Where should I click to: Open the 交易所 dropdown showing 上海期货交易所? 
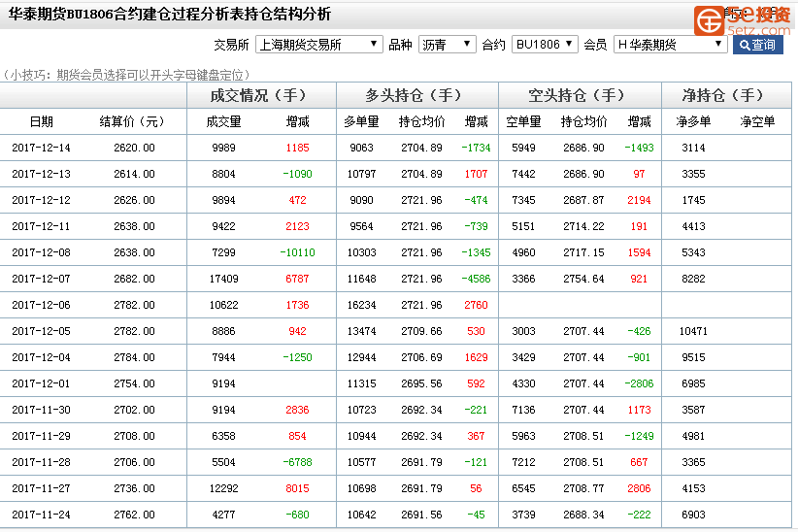point(318,45)
